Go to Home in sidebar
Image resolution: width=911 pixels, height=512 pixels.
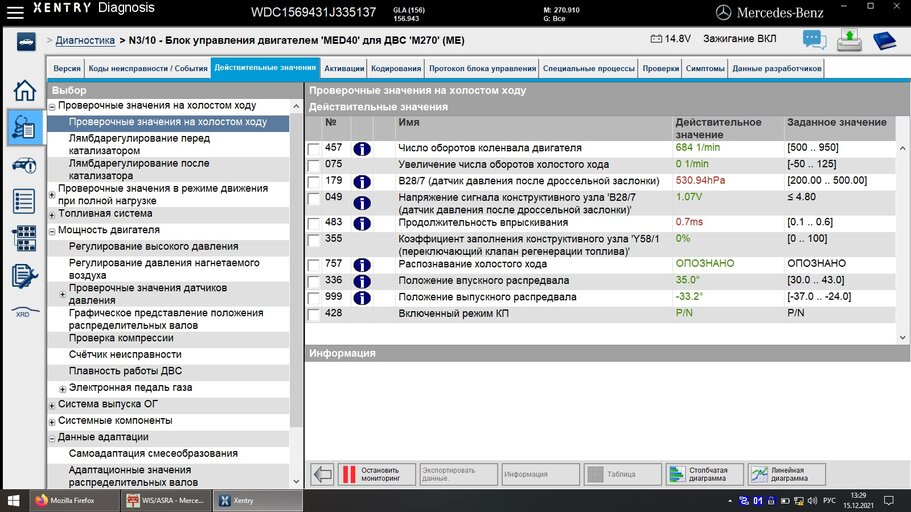coord(24,91)
